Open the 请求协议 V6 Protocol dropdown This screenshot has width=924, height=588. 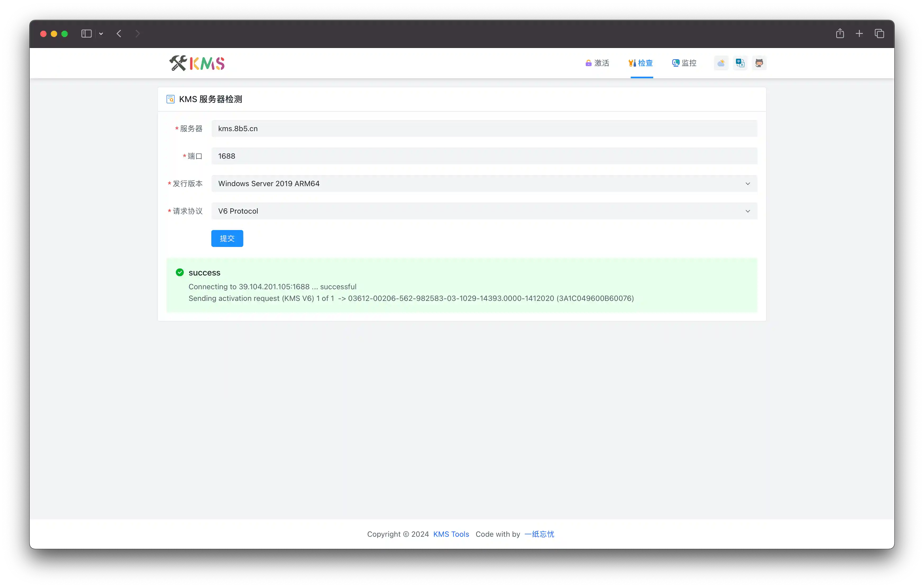coord(484,211)
